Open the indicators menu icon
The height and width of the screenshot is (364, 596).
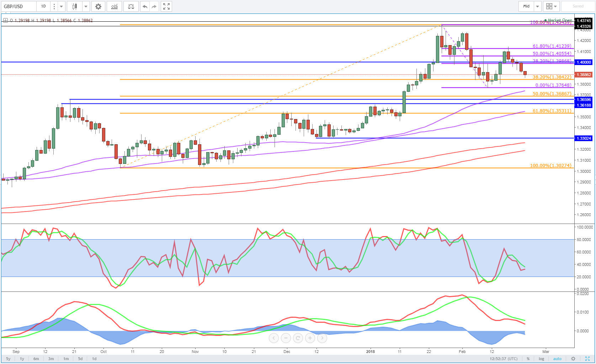point(114,6)
